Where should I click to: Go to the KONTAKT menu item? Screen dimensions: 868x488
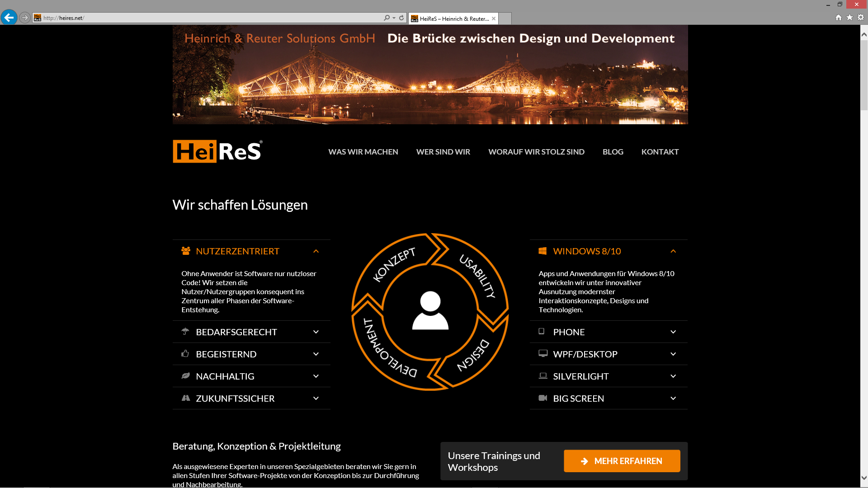click(x=660, y=152)
